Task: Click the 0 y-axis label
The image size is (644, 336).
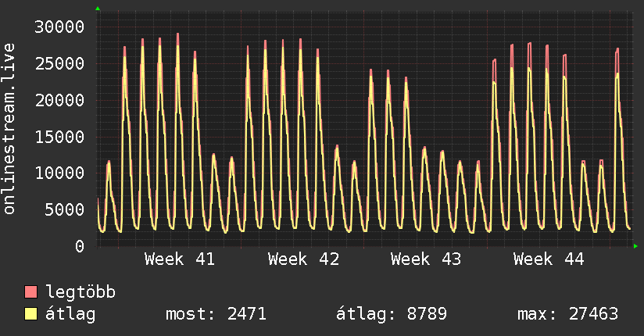Action: (x=80, y=246)
